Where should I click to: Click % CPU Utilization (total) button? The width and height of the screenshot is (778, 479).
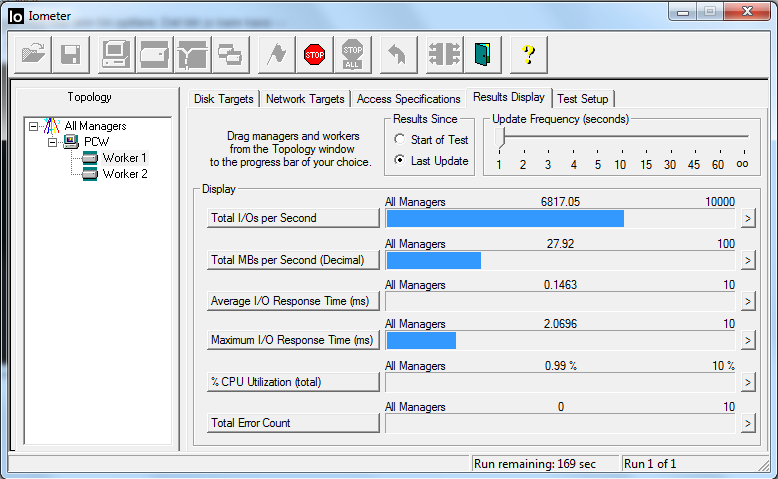coord(293,382)
